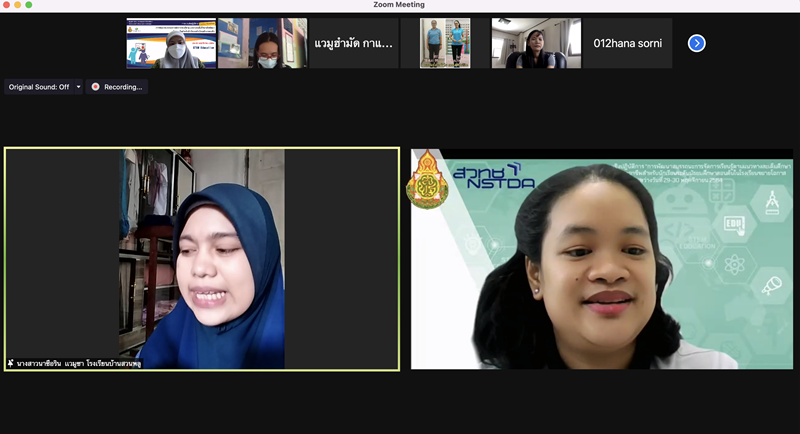Click the blue next-participants arrow
The image size is (800, 434).
click(697, 43)
